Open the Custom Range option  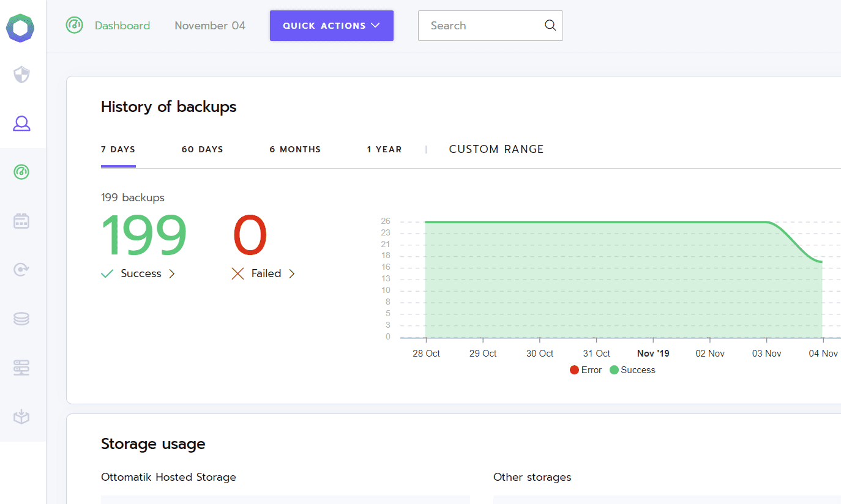[496, 149]
